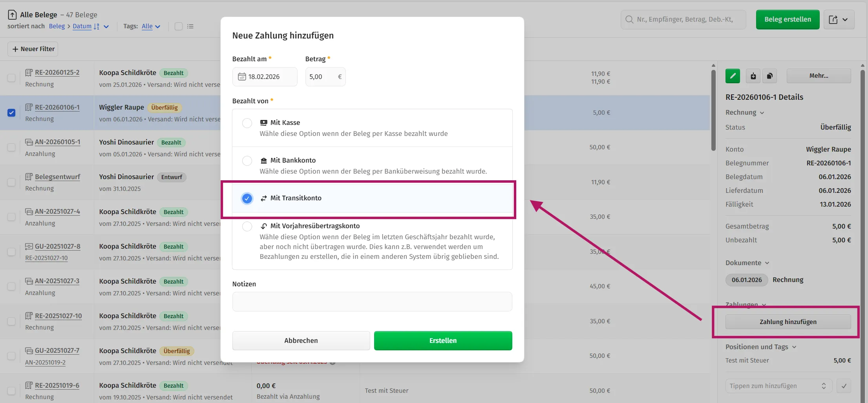Click the Betrag amount field
The height and width of the screenshot is (403, 868).
tap(322, 77)
